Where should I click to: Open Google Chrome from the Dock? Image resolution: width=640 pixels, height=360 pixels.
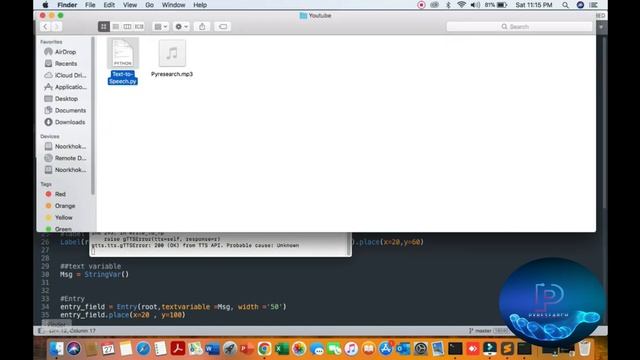(x=264, y=349)
